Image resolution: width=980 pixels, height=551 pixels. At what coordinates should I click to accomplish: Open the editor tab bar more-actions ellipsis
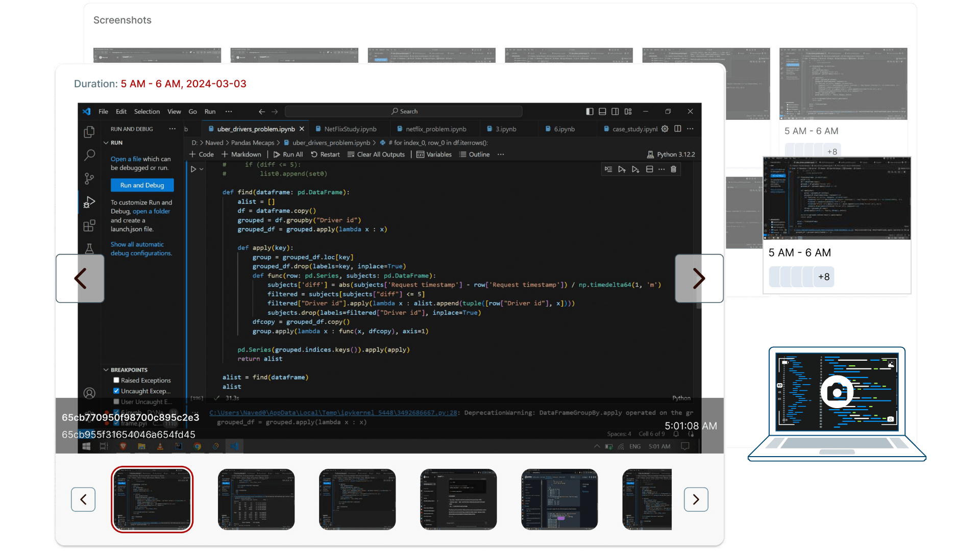tap(690, 129)
